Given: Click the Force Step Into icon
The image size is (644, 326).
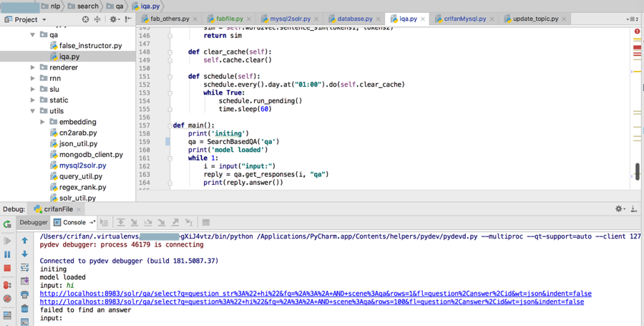Looking at the screenshot, I should click(x=162, y=223).
